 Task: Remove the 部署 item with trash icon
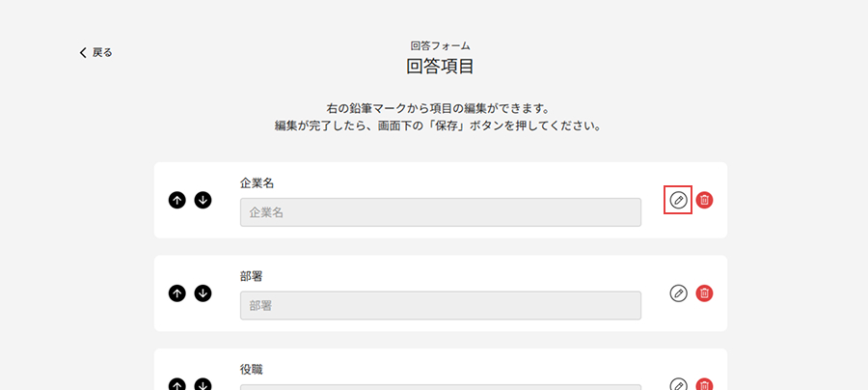pos(705,292)
